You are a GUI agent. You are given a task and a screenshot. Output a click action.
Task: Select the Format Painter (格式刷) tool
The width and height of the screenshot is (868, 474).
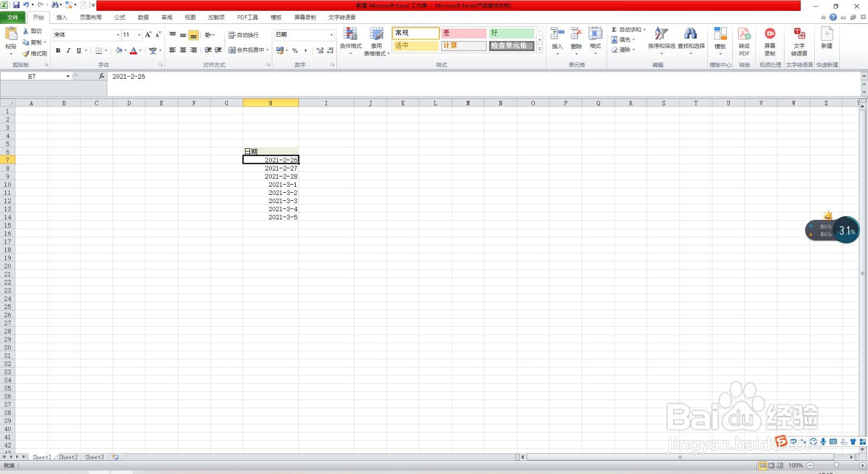point(35,54)
